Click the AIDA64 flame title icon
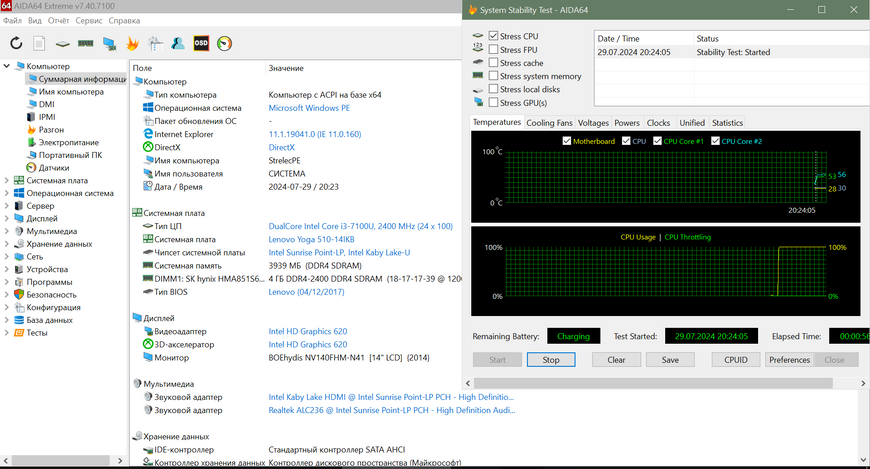870x469 pixels. click(472, 10)
